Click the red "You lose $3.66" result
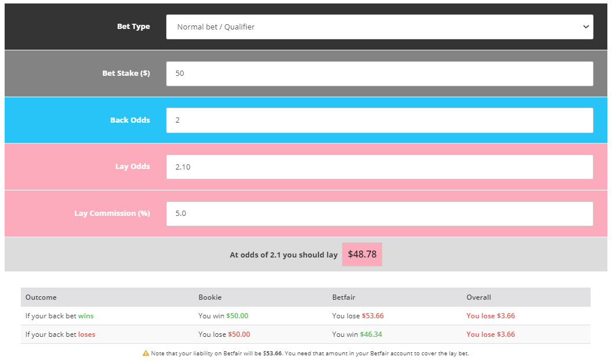 coord(490,315)
